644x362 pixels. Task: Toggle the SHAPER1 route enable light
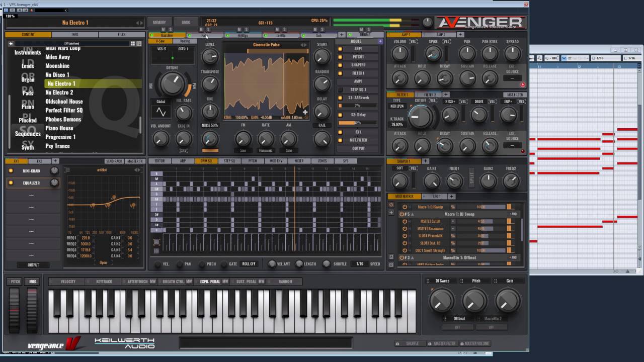(340, 65)
